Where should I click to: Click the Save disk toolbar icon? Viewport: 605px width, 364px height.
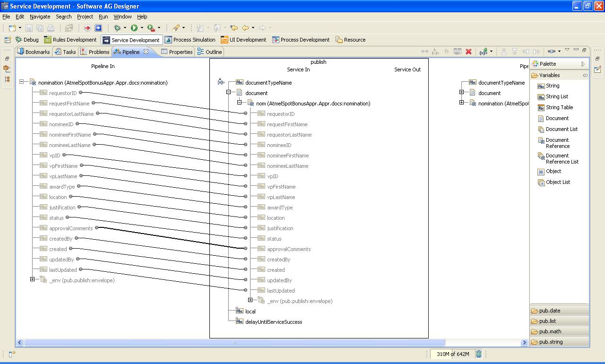tap(29, 28)
